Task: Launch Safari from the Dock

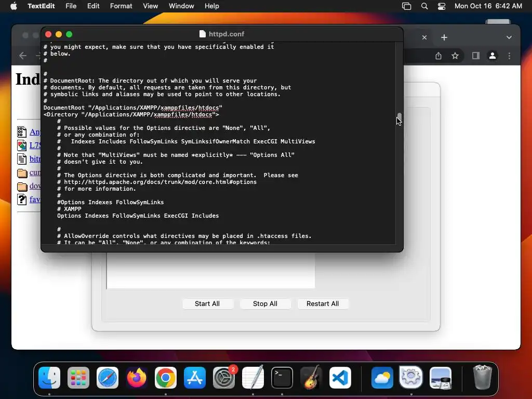Action: (x=108, y=378)
